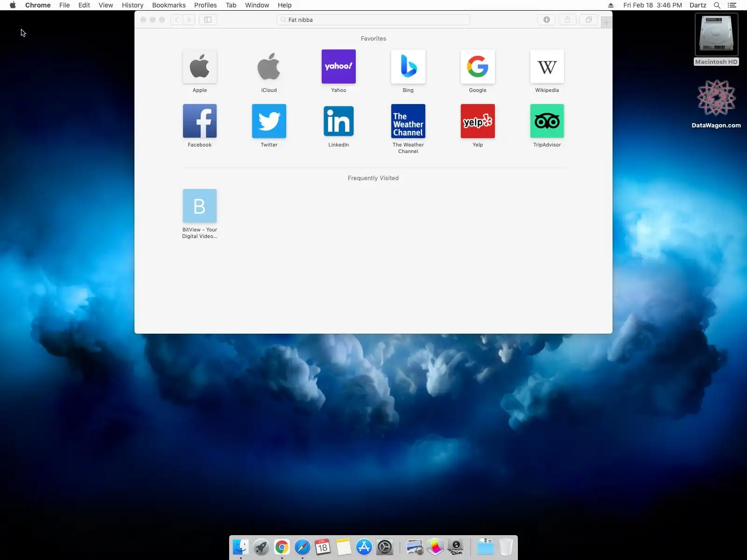Show the tab overview in browser toolbar
The width and height of the screenshot is (747, 560).
coord(588,20)
